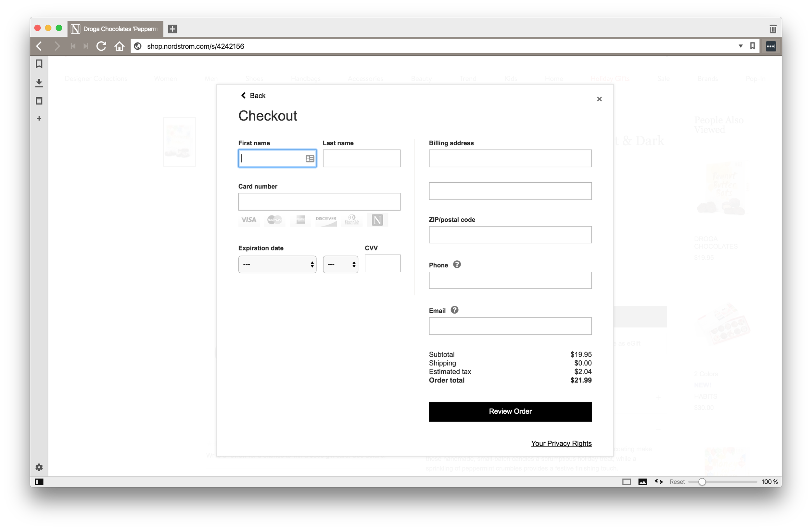Open the bookmarks panel in sidebar
Viewport: 812px width, 530px height.
(39, 64)
